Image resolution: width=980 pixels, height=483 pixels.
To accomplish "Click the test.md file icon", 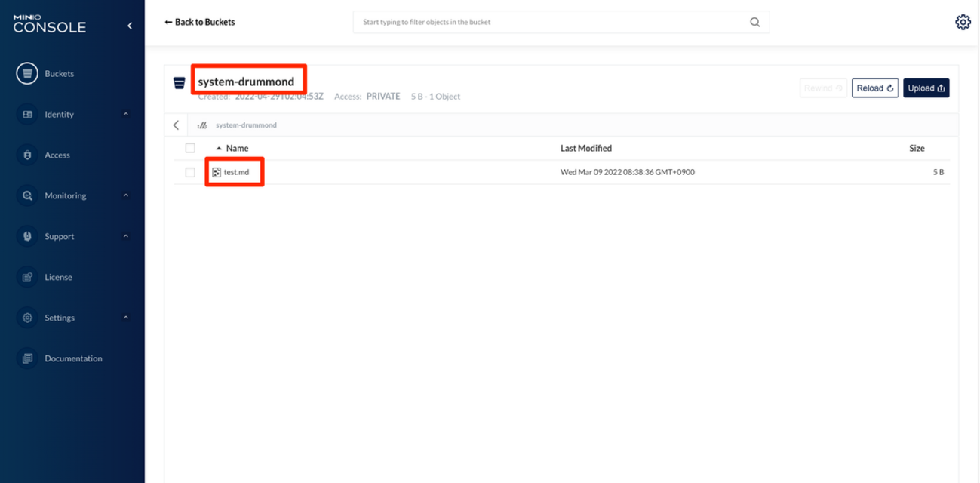I will 217,173.
